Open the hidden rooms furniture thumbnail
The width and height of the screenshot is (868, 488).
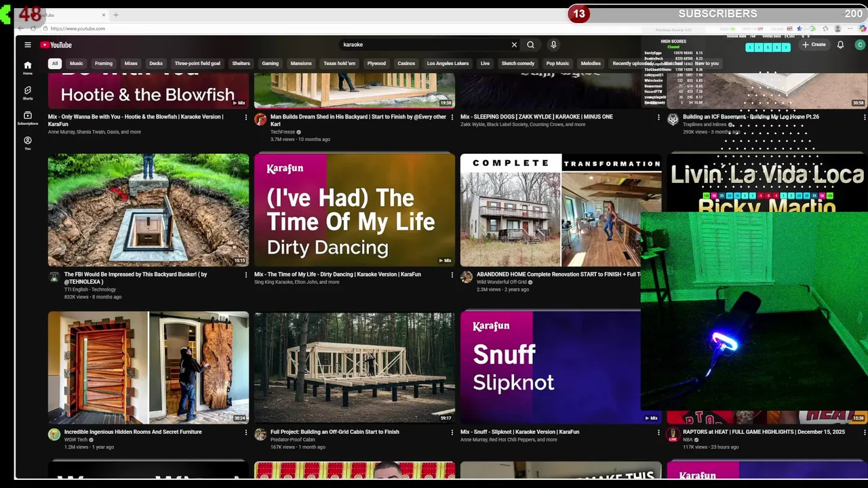149,368
